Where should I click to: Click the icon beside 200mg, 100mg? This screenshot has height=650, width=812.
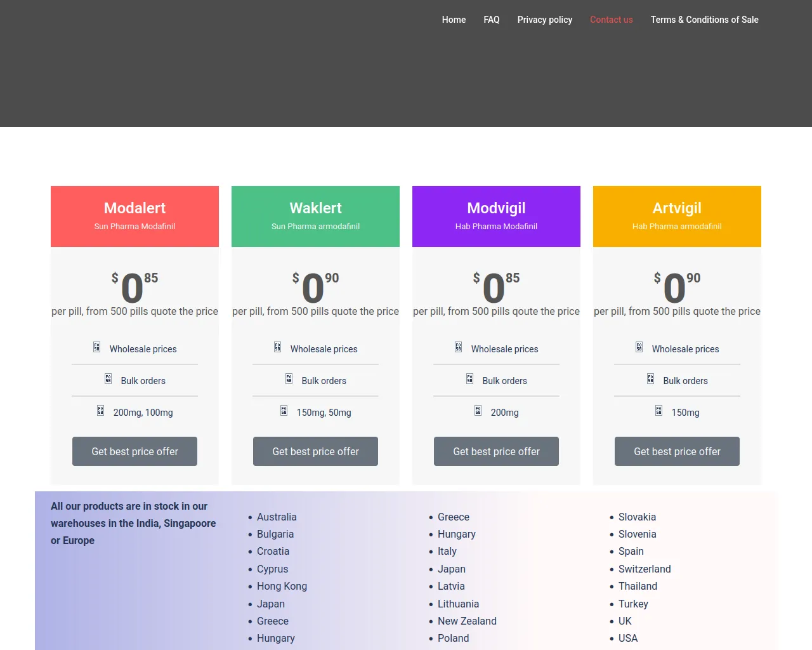click(100, 411)
